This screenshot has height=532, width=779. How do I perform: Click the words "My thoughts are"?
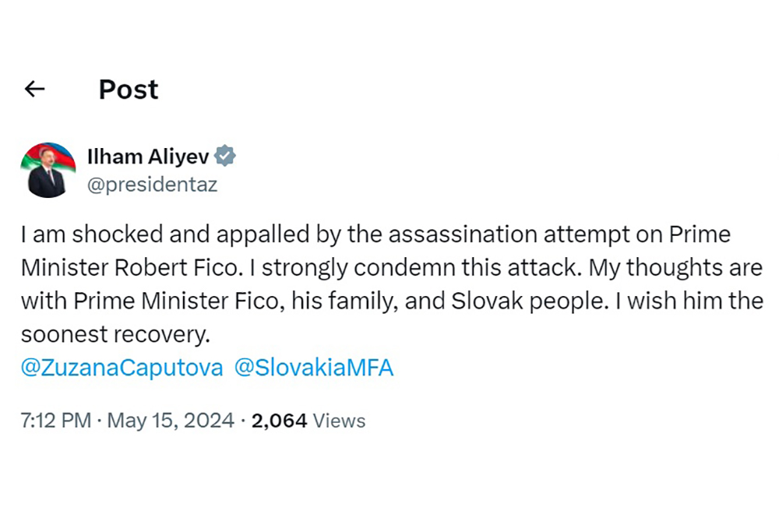click(675, 267)
